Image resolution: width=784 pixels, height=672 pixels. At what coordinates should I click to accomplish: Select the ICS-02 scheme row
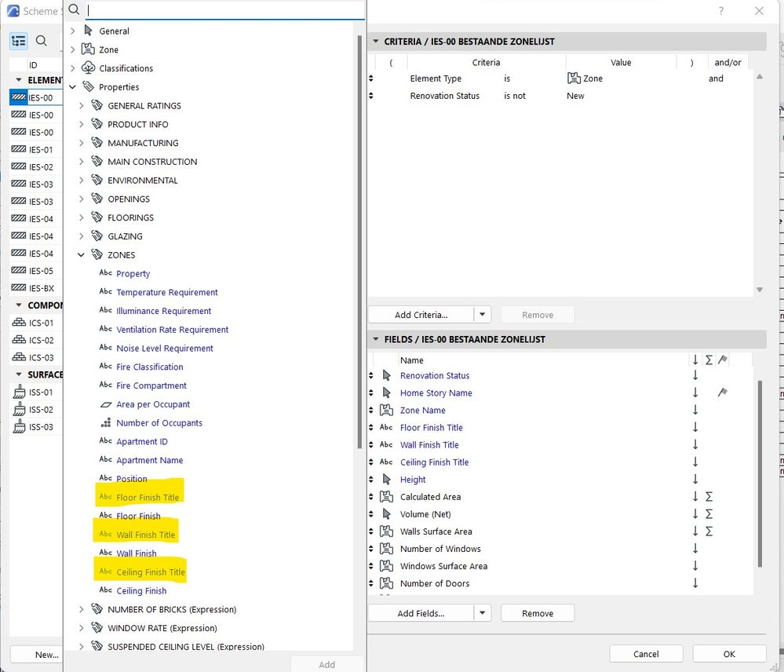tap(36, 340)
